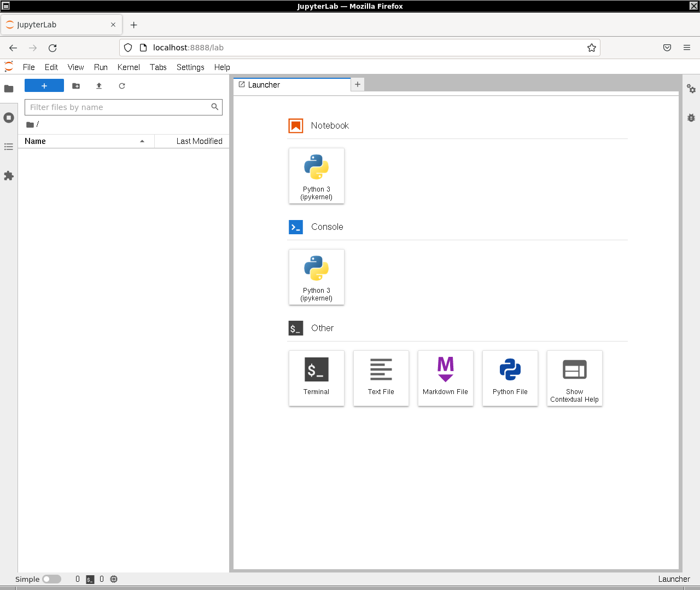Open the Debugger bug icon
This screenshot has height=590, width=700.
coord(691,118)
